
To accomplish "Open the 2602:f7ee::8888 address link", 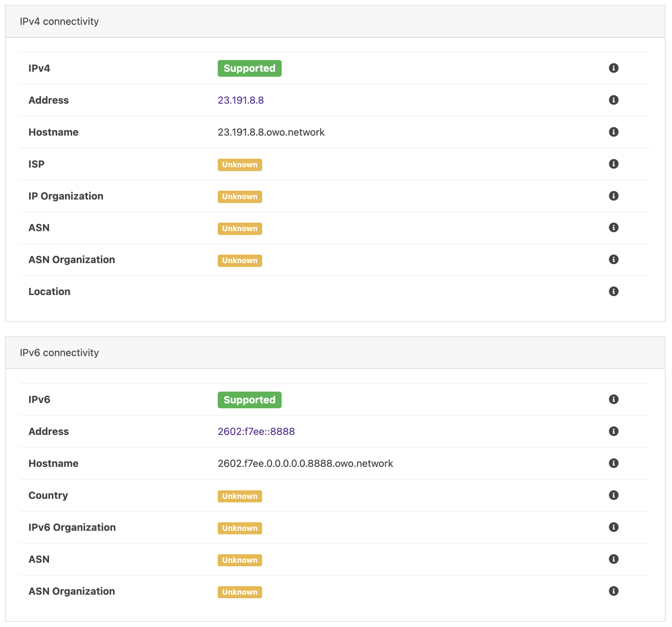I will click(256, 431).
